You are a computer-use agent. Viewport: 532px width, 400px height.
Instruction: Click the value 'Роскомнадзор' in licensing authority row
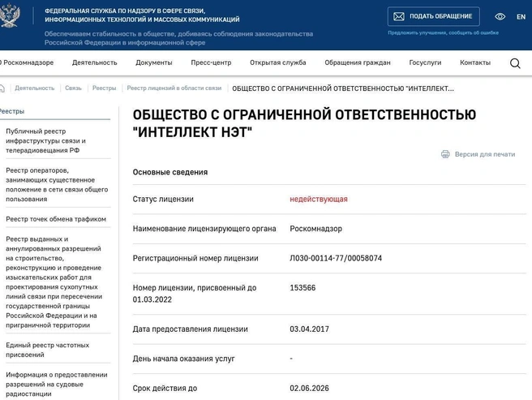tap(316, 229)
